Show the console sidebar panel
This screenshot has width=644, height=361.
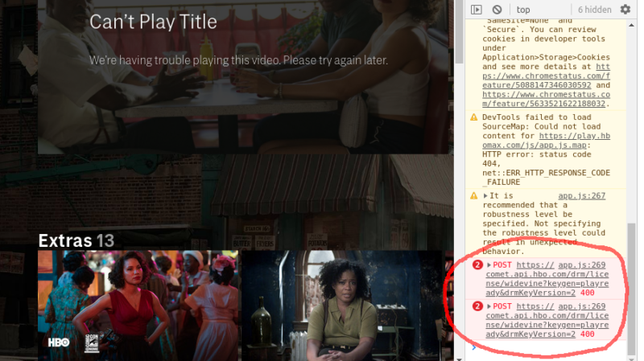[476, 10]
